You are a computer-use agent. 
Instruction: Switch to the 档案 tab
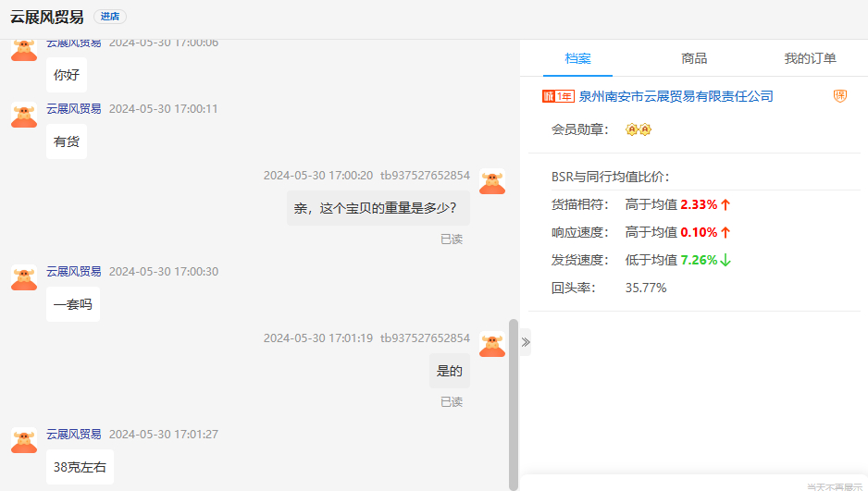(x=578, y=58)
